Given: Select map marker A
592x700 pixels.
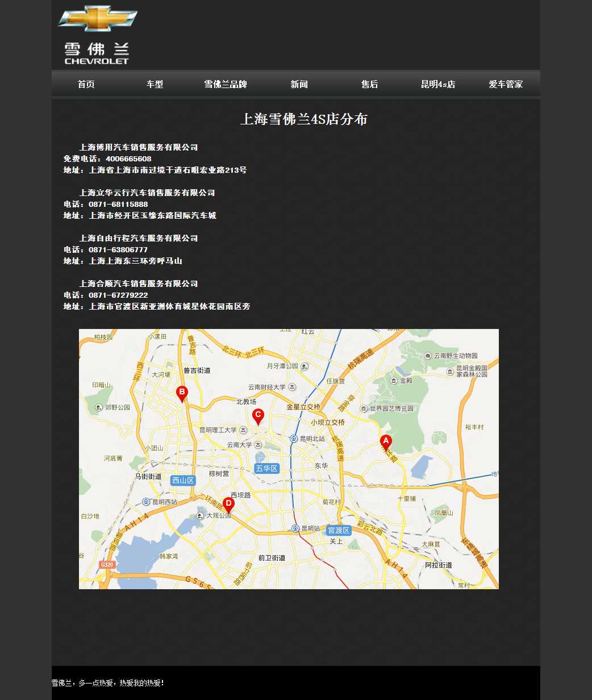Looking at the screenshot, I should 386,442.
